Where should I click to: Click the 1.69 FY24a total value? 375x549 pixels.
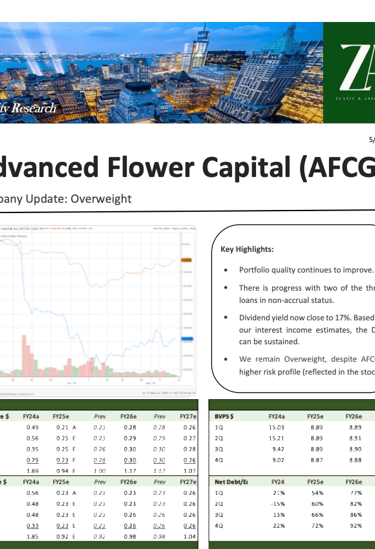click(33, 471)
